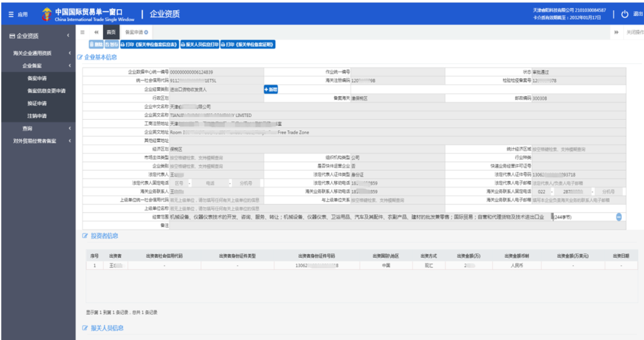Click the 出资金额(万) column header
Viewport: 644px width, 340px height.
468,256
